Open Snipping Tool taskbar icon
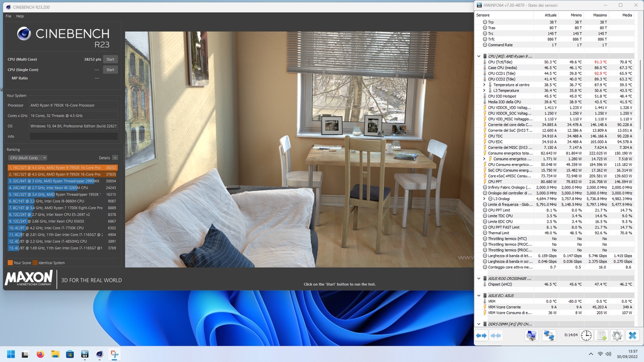The height and width of the screenshot is (362, 644). [x=114, y=354]
